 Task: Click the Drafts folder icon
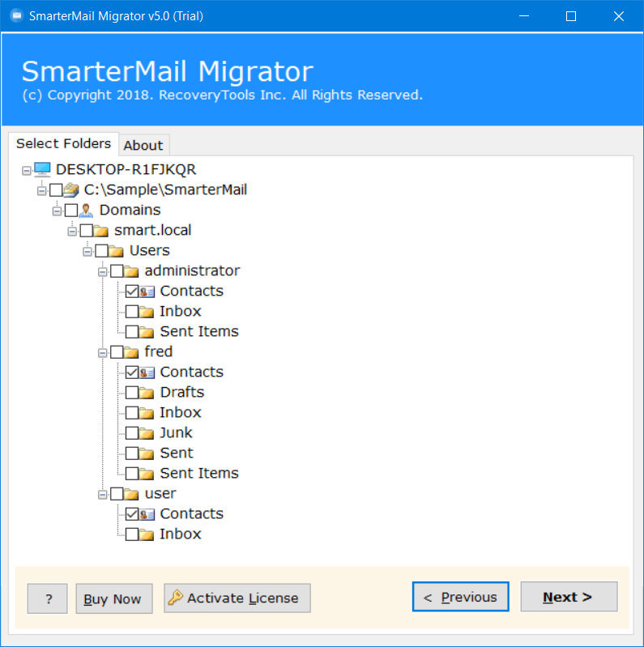147,393
